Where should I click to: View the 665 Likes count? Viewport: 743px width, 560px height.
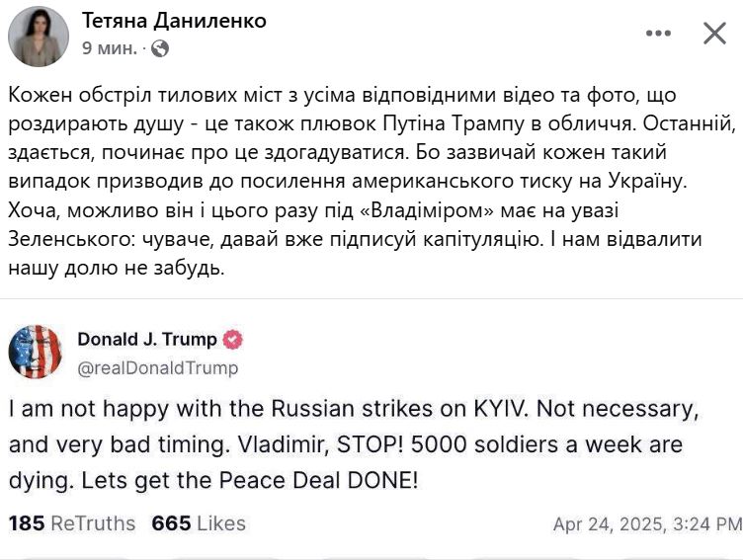coord(199,523)
